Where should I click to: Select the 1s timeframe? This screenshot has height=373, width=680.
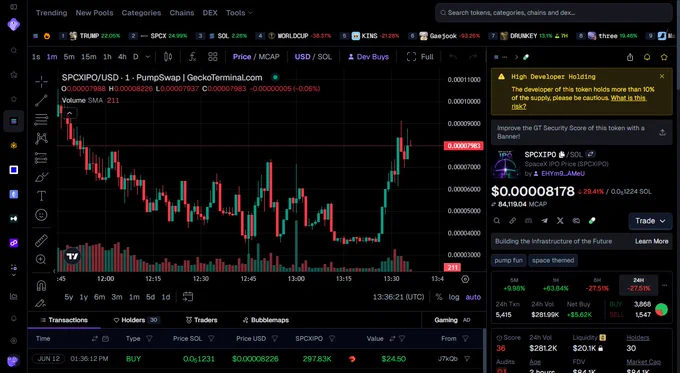(36, 57)
